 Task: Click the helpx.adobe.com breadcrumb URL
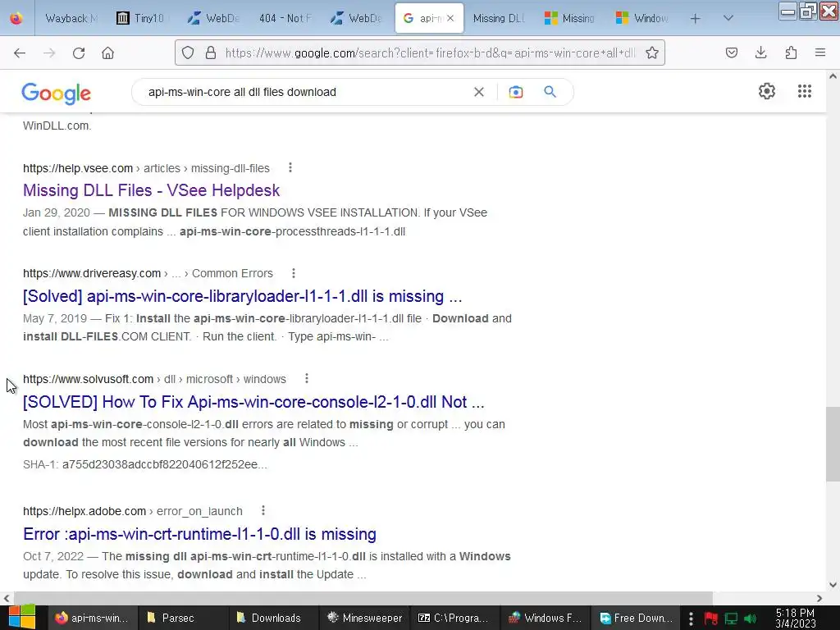(x=132, y=511)
